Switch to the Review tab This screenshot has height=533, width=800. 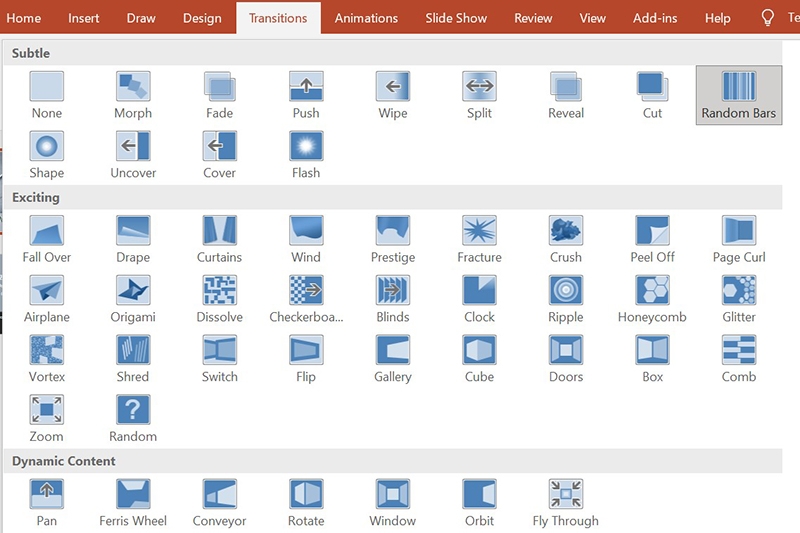pyautogui.click(x=533, y=18)
